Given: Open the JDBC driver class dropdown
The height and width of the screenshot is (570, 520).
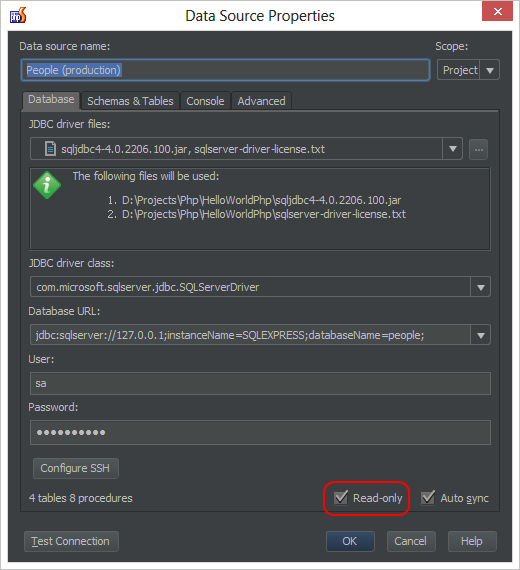Looking at the screenshot, I should (x=481, y=287).
